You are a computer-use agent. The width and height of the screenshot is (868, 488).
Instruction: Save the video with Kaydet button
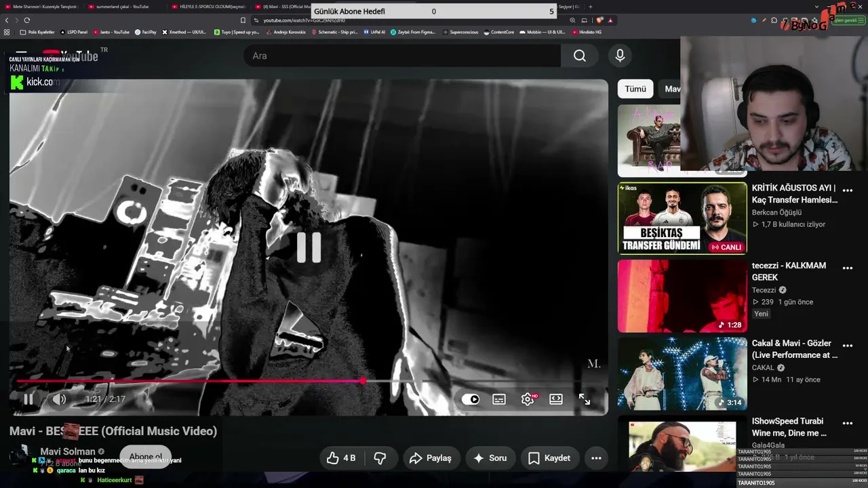point(549,458)
